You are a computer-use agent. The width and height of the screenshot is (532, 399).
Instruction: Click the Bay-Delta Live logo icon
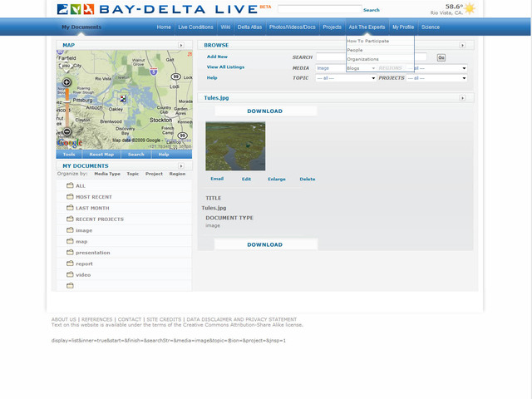tap(76, 9)
